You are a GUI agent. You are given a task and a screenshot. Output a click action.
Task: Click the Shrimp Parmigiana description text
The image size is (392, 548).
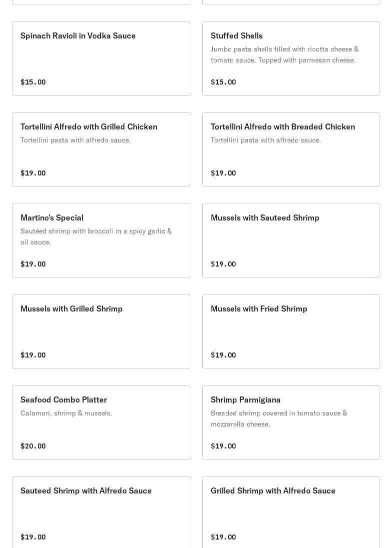[x=279, y=418]
